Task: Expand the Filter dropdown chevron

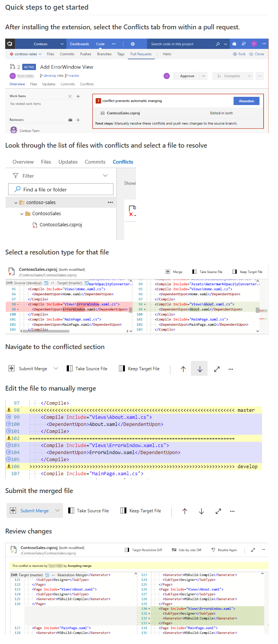Action: click(x=105, y=175)
